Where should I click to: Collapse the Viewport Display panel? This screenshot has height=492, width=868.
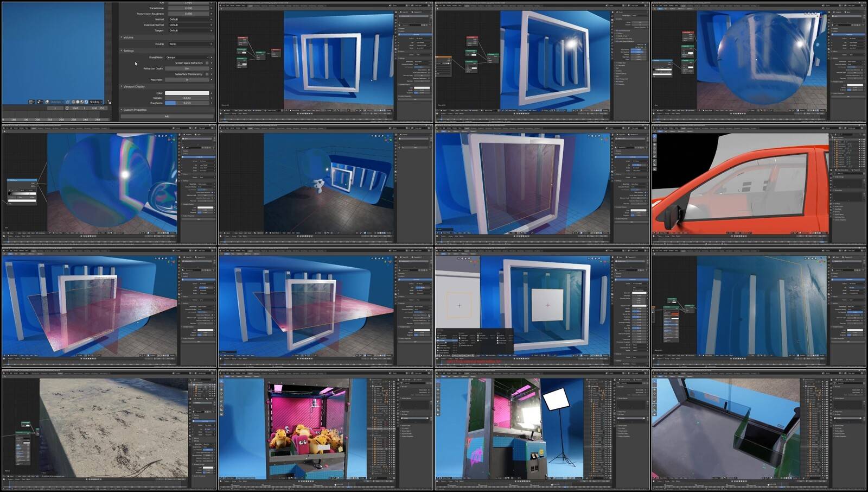(133, 86)
